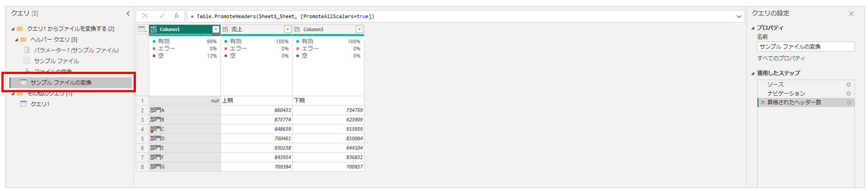Select the 昇格されたヘッダー数 applied step
This screenshot has height=191, width=868.
tap(806, 102)
